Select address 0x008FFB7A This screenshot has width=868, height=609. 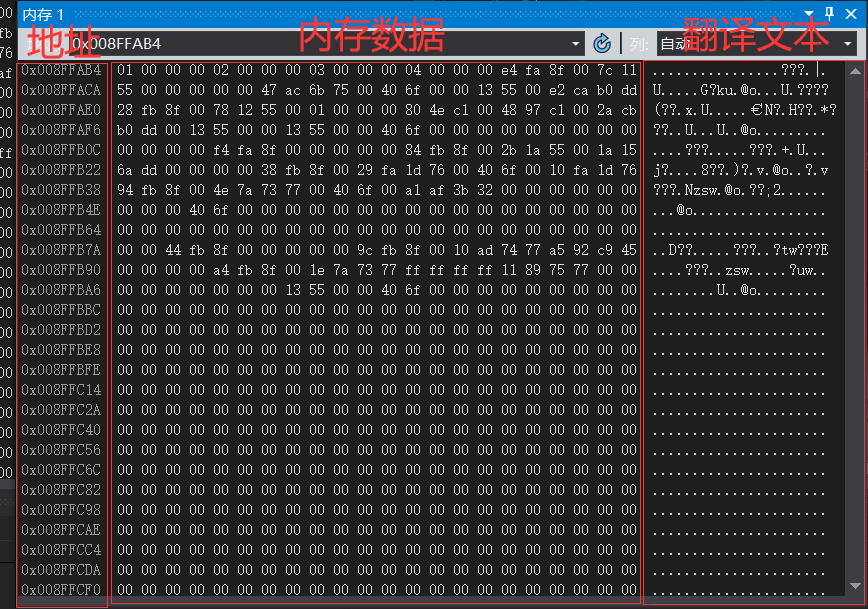click(61, 250)
